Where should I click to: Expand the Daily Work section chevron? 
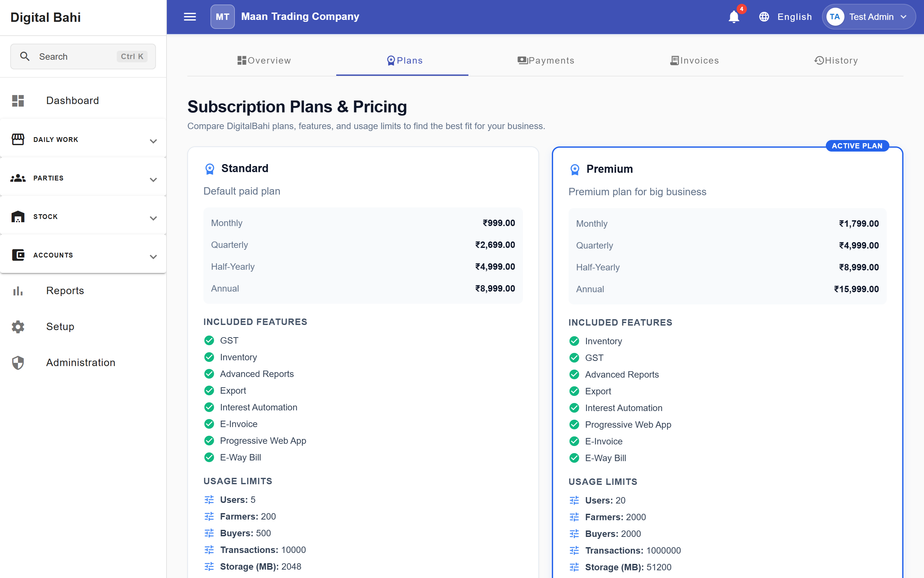pyautogui.click(x=153, y=141)
